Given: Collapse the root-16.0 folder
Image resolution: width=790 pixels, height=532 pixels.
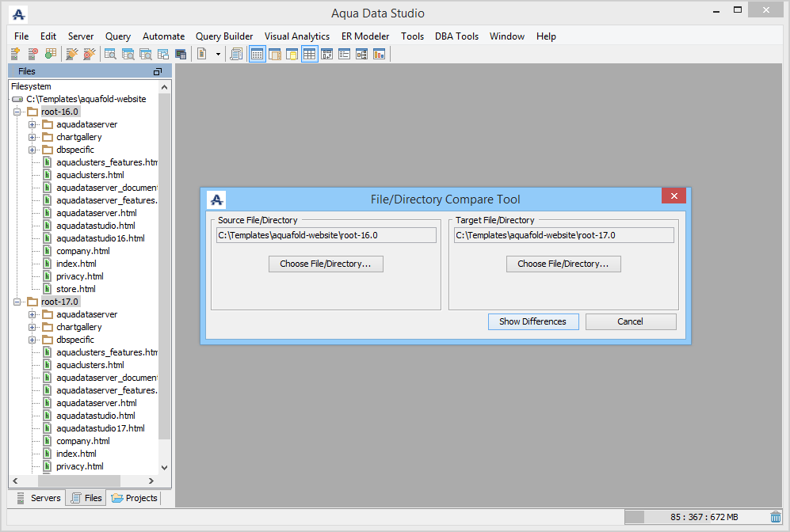Looking at the screenshot, I should 17,112.
